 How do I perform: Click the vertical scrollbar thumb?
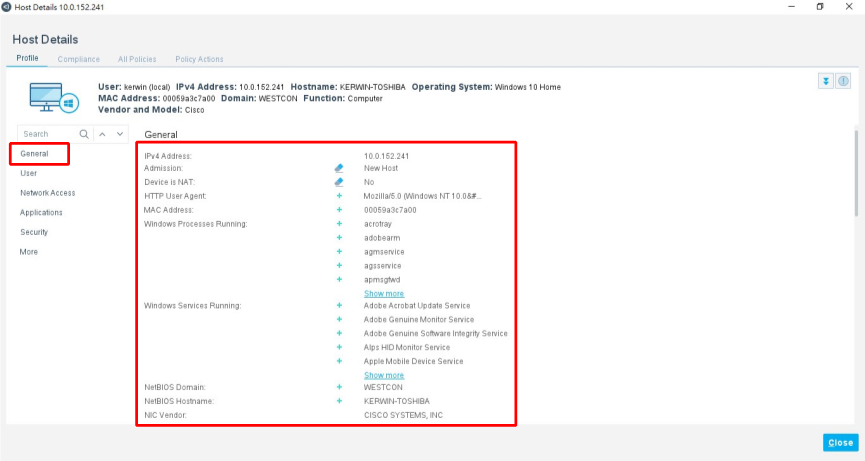[857, 173]
